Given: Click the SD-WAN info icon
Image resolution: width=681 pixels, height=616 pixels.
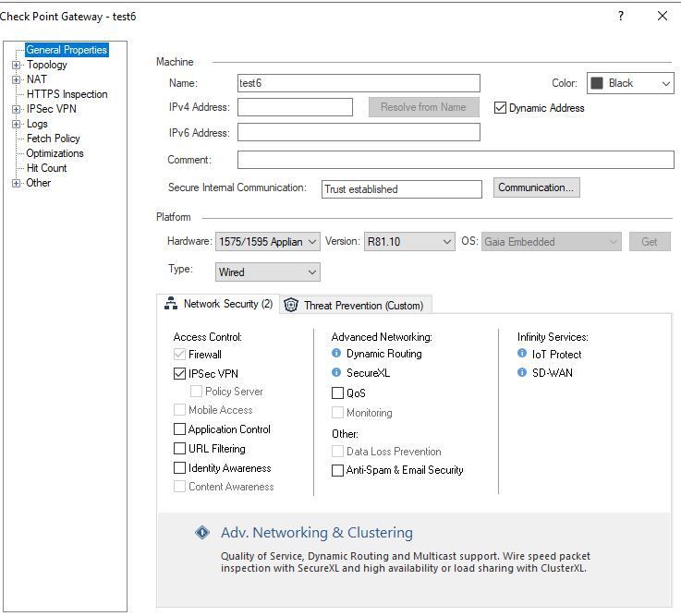Looking at the screenshot, I should [522, 373].
